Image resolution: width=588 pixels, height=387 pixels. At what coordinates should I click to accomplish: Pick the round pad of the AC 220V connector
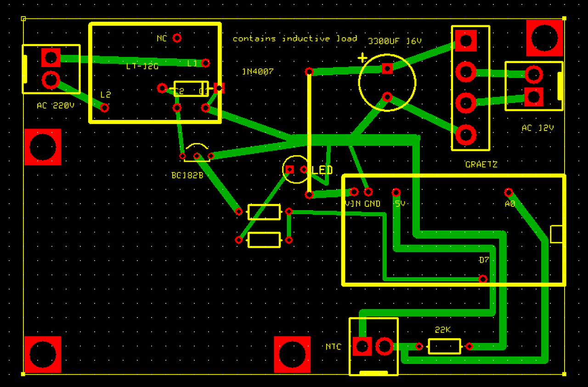pyautogui.click(x=51, y=80)
